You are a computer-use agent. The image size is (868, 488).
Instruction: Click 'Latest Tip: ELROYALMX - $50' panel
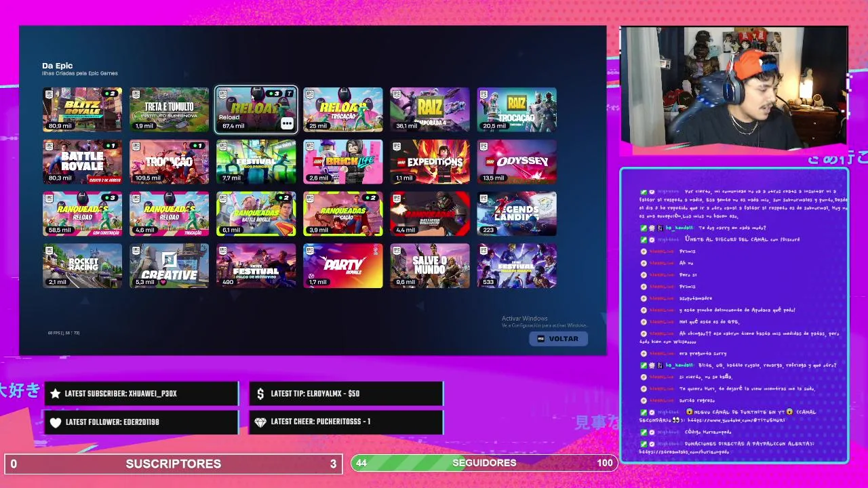click(x=347, y=394)
